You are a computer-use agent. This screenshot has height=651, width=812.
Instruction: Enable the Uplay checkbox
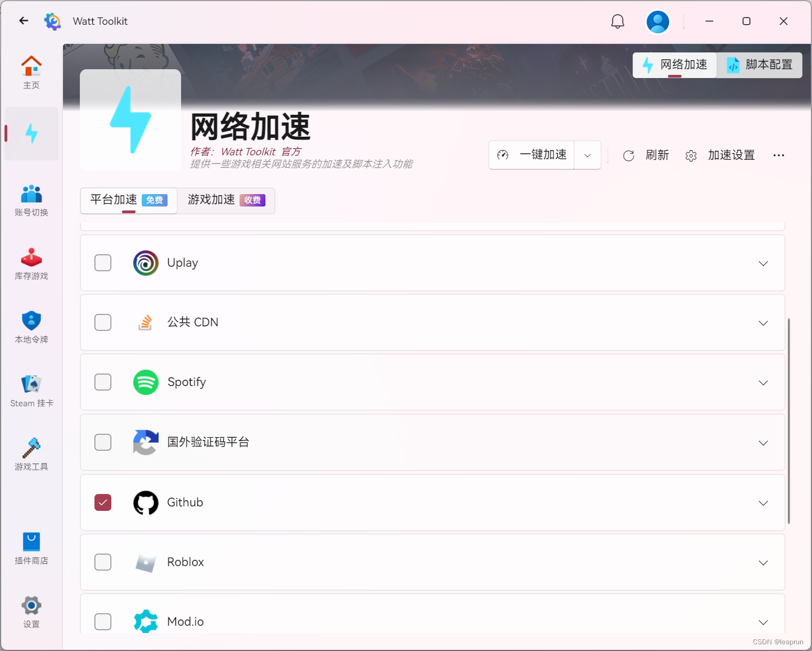[103, 263]
